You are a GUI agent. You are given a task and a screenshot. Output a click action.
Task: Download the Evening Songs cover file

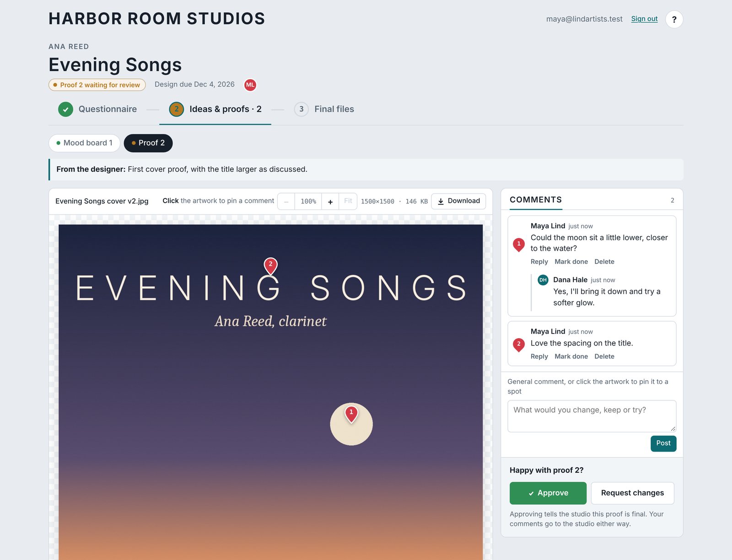(x=458, y=201)
